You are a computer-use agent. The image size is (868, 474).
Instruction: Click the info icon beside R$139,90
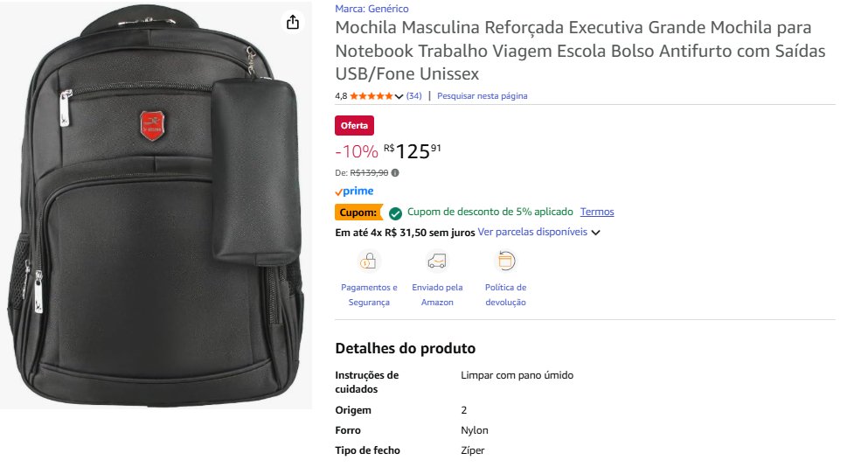click(395, 173)
